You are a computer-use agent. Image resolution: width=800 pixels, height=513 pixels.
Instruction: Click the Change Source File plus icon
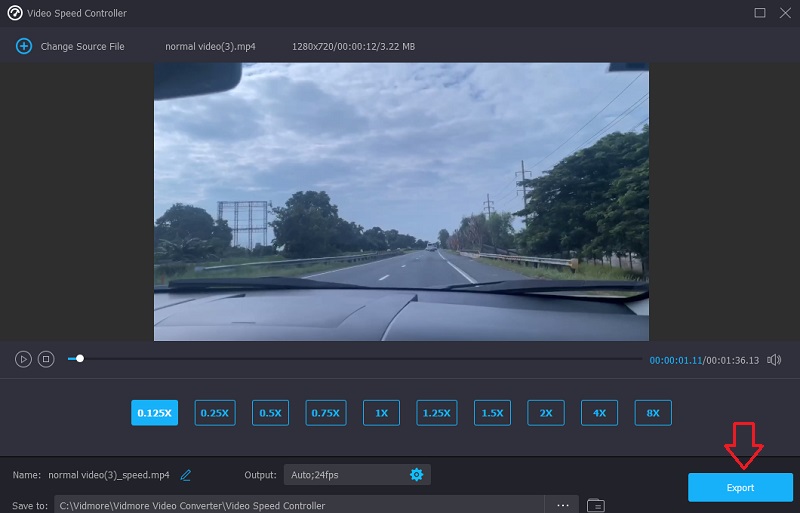[x=24, y=46]
